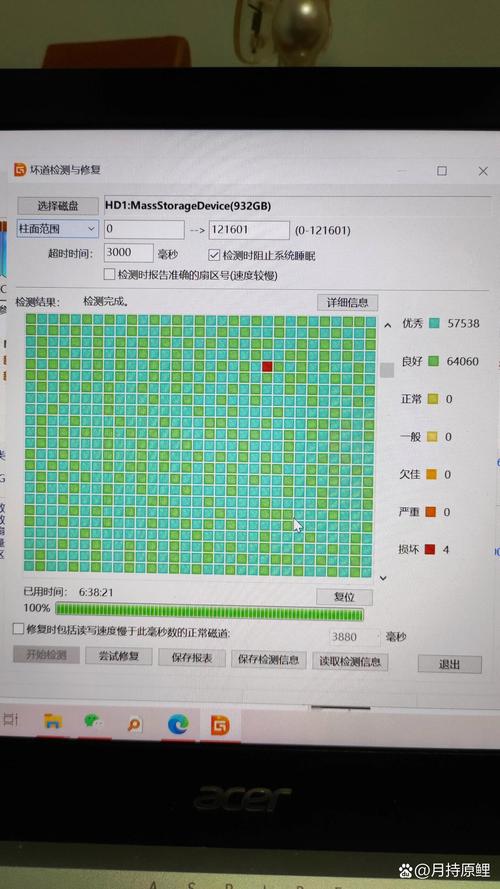The width and height of the screenshot is (500, 889).
Task: Click the 3880 milliseconds field
Action: [x=355, y=637]
